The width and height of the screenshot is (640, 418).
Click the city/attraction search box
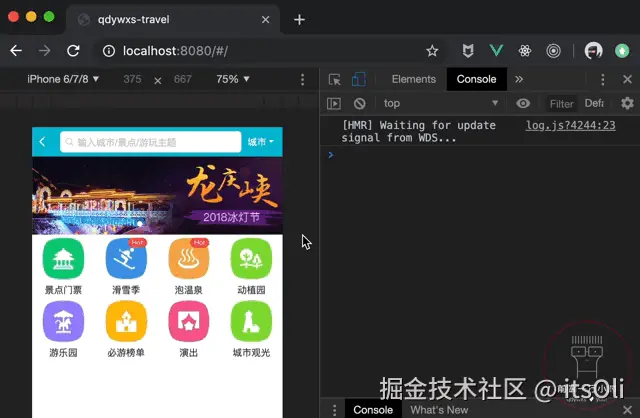point(151,142)
